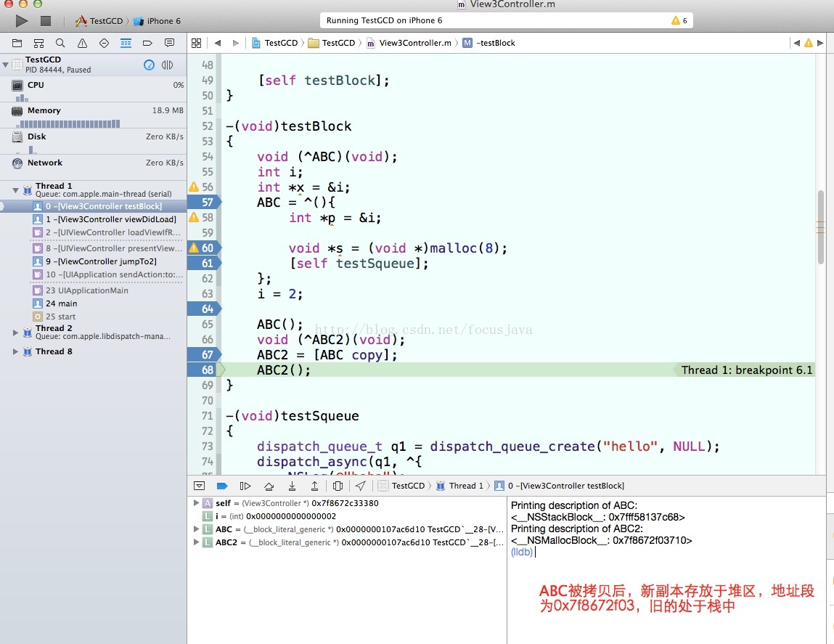This screenshot has width=834, height=644.
Task: Toggle breakpoint on line 67
Action: [204, 355]
